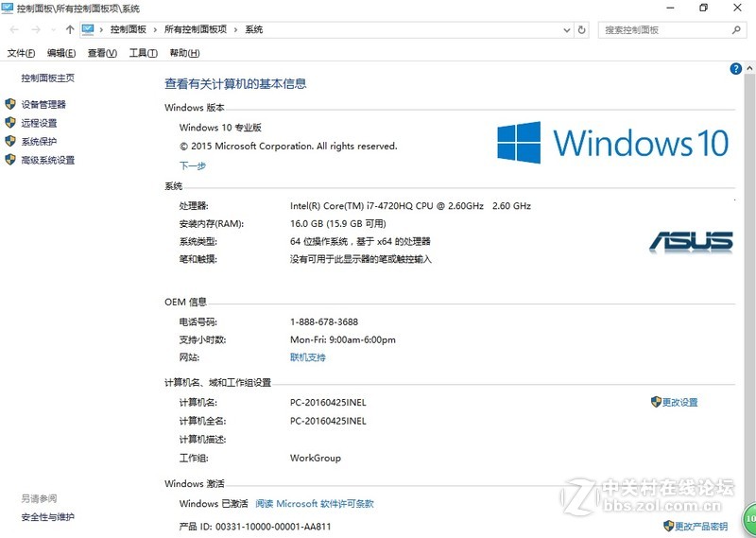Image resolution: width=756 pixels, height=538 pixels.
Task: Refresh the System control panel page
Action: click(x=581, y=30)
